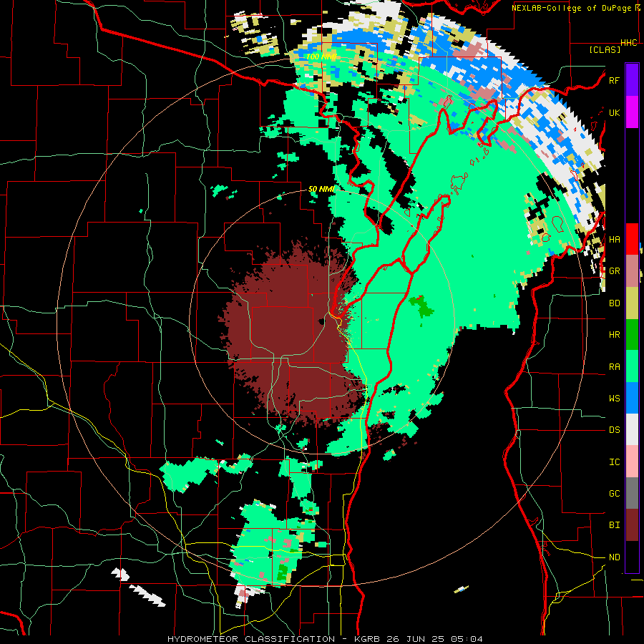Screen dimensions: 644x644
Task: Click the WS legend label
Action: click(614, 399)
